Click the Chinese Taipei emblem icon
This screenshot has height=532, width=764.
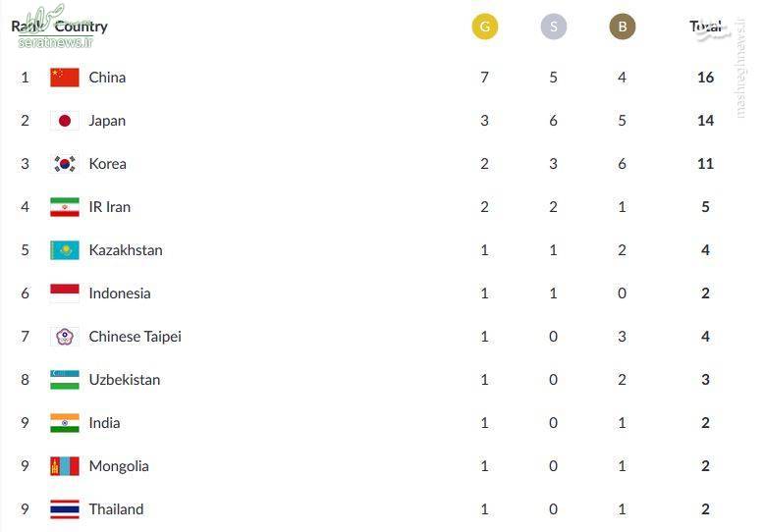(x=64, y=337)
